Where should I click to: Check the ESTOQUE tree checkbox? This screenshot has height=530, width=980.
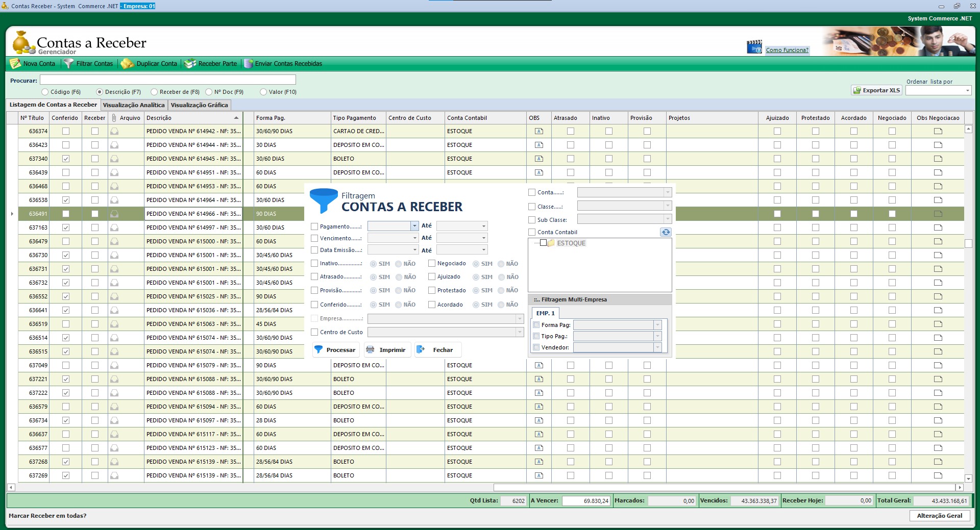click(543, 243)
